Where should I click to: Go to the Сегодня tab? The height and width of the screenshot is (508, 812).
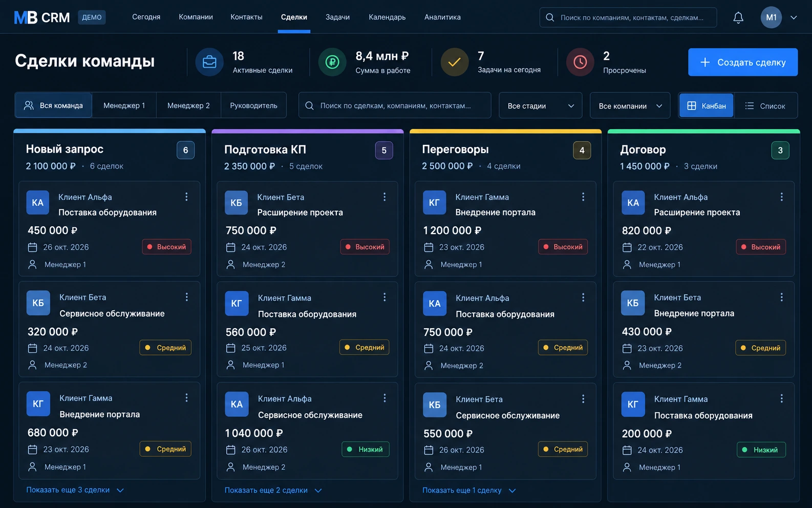click(146, 17)
